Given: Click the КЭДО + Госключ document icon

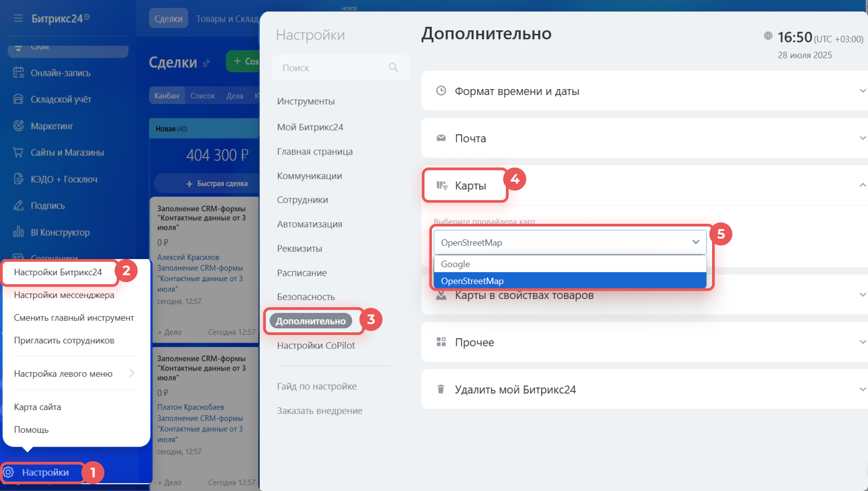Looking at the screenshot, I should pos(19,179).
